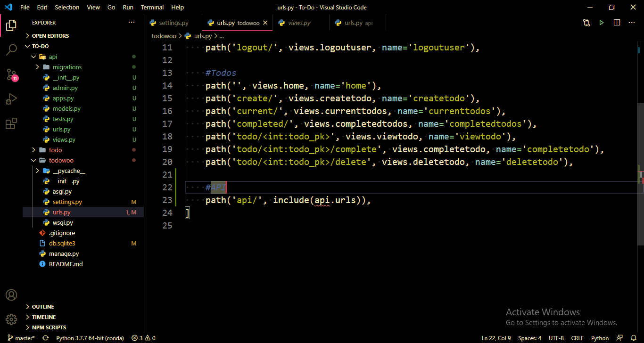This screenshot has height=343, width=644.
Task: Click the VS Code logo icon
Action: click(x=8, y=7)
